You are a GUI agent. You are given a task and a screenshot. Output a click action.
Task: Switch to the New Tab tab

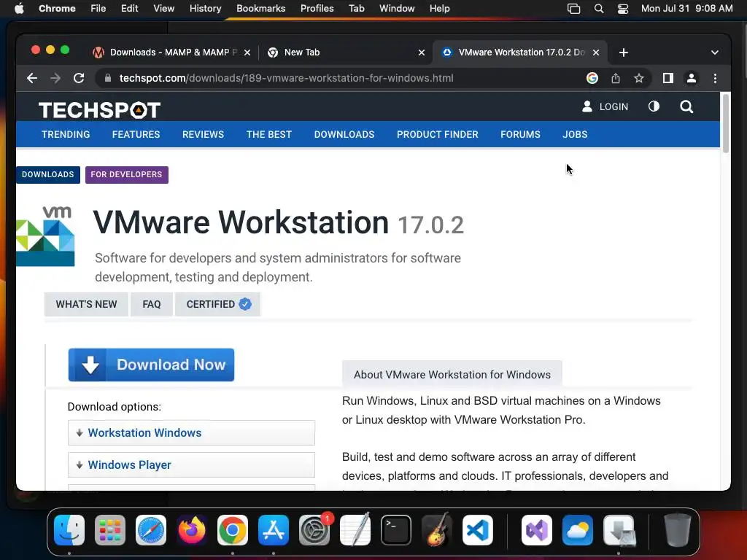[345, 52]
